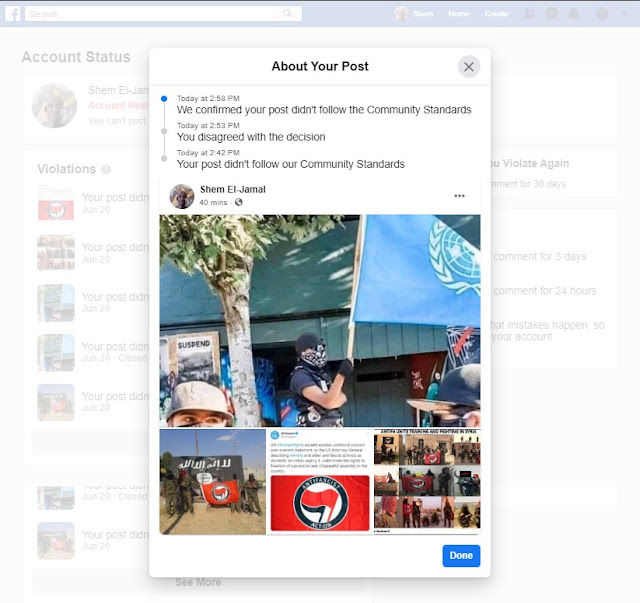The width and height of the screenshot is (640, 603).
Task: Go to Home in the top bar
Action: click(459, 14)
